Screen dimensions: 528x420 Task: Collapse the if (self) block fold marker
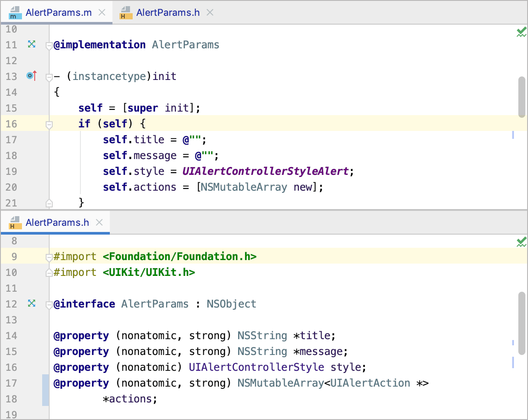[49, 124]
